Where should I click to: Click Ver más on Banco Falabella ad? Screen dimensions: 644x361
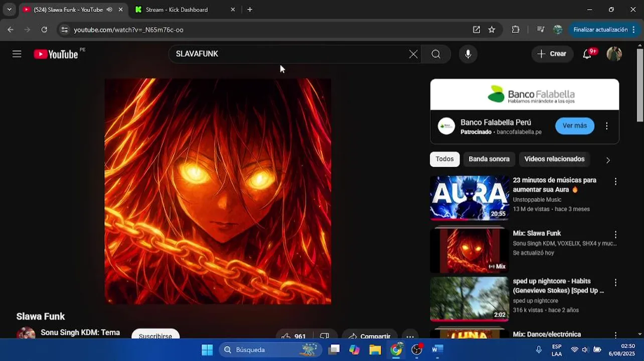[x=575, y=126]
